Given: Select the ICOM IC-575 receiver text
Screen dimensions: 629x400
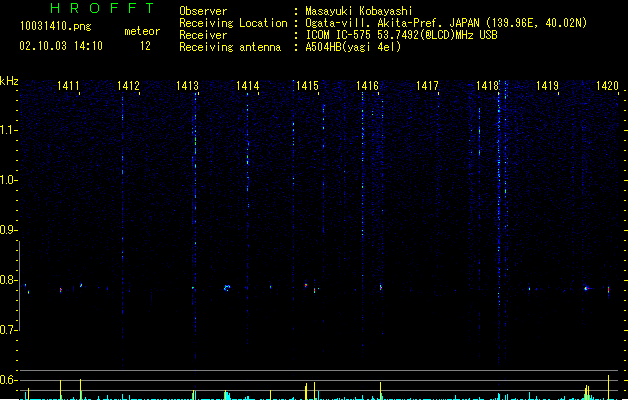Looking at the screenshot, I should pyautogui.click(x=401, y=35).
